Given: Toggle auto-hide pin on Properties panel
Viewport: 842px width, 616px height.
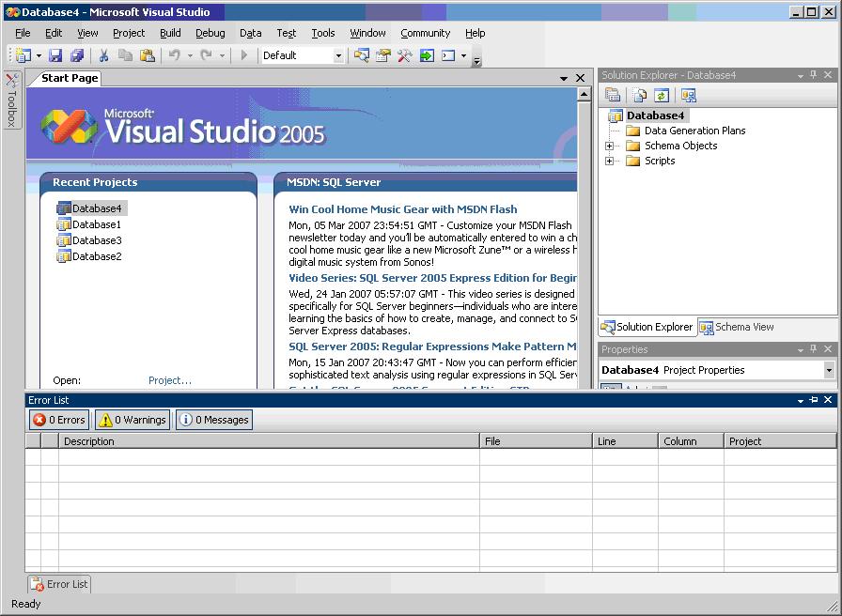Looking at the screenshot, I should coord(814,348).
